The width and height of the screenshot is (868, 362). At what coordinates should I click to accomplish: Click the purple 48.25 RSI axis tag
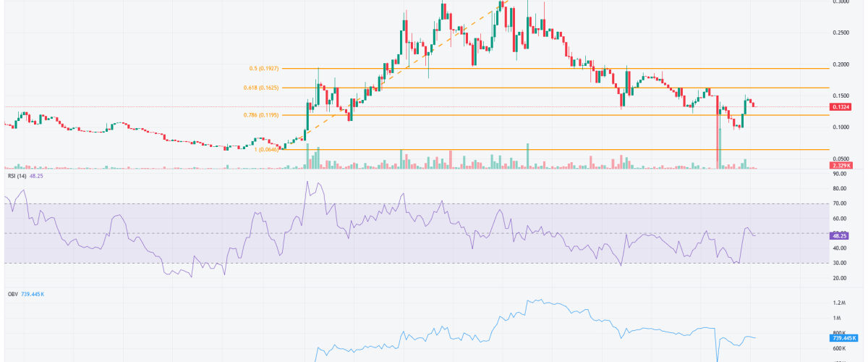point(840,236)
